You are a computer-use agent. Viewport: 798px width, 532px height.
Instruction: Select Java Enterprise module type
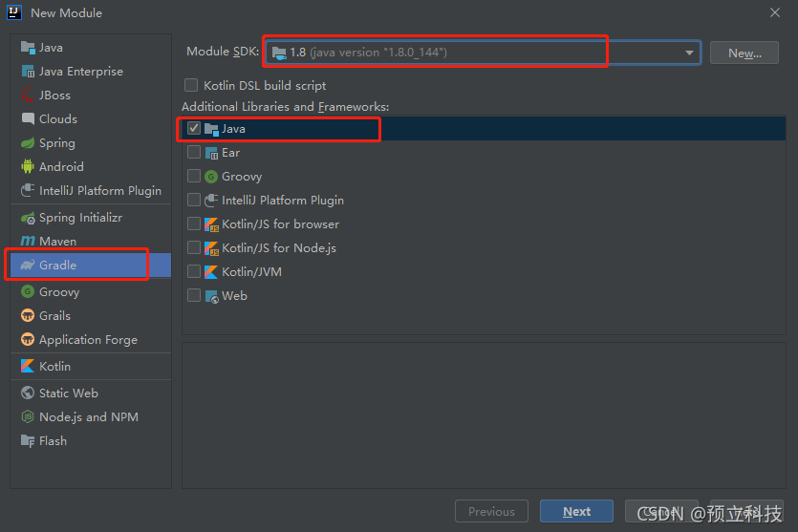click(91, 72)
